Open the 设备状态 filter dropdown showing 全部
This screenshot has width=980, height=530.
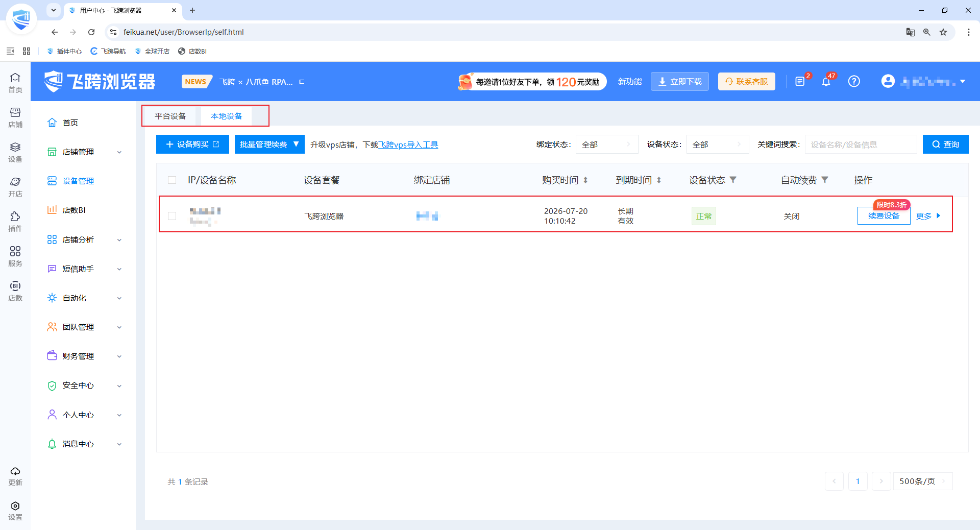coord(718,144)
